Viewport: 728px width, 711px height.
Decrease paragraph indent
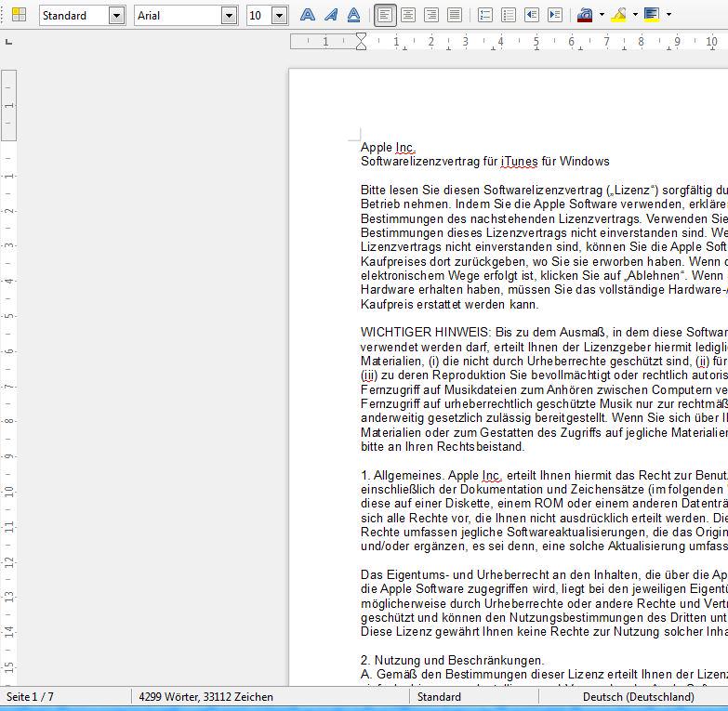tap(532, 15)
